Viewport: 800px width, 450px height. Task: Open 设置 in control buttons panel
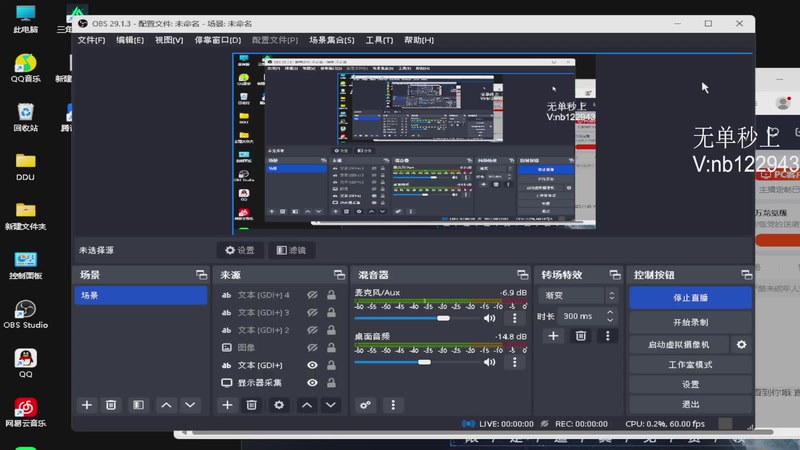click(x=690, y=385)
